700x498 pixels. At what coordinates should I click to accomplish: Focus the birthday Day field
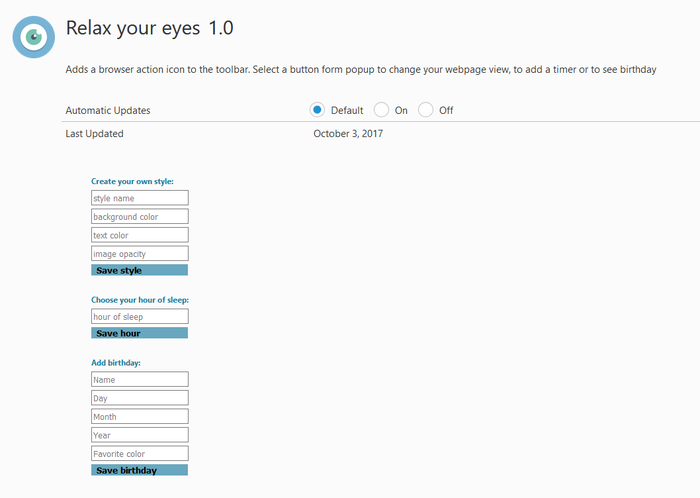[x=139, y=398]
